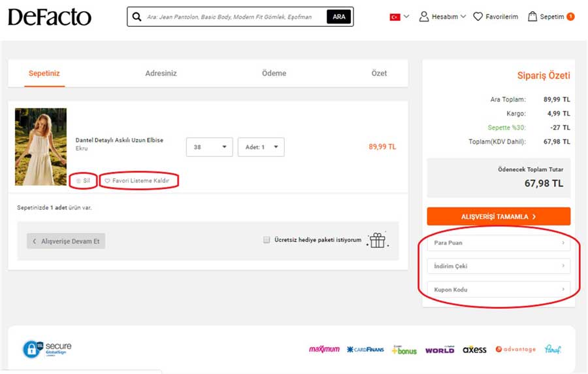The height and width of the screenshot is (374, 588).
Task: Go to the Özet step tab
Action: coord(379,73)
